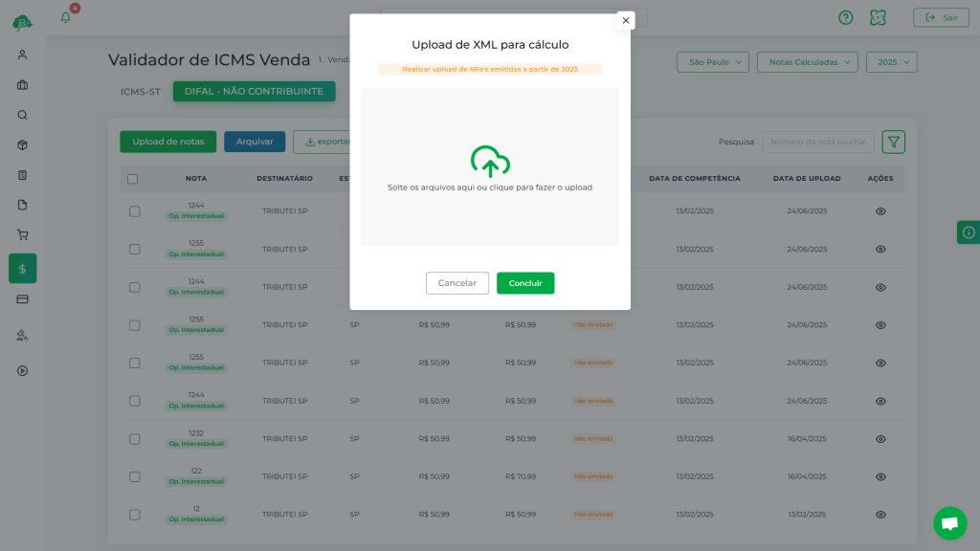980x551 pixels.
Task: Open the Notas Calculadas dropdown
Action: click(809, 62)
